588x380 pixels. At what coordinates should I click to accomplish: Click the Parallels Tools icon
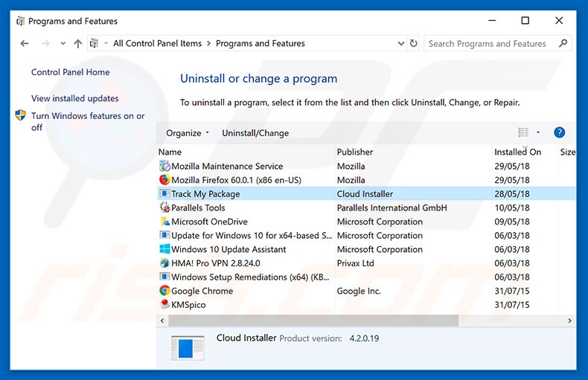tap(164, 207)
